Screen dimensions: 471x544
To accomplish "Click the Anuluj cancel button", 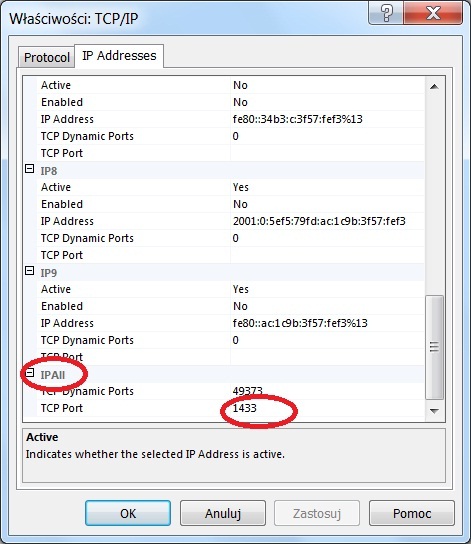I will pyautogui.click(x=223, y=513).
